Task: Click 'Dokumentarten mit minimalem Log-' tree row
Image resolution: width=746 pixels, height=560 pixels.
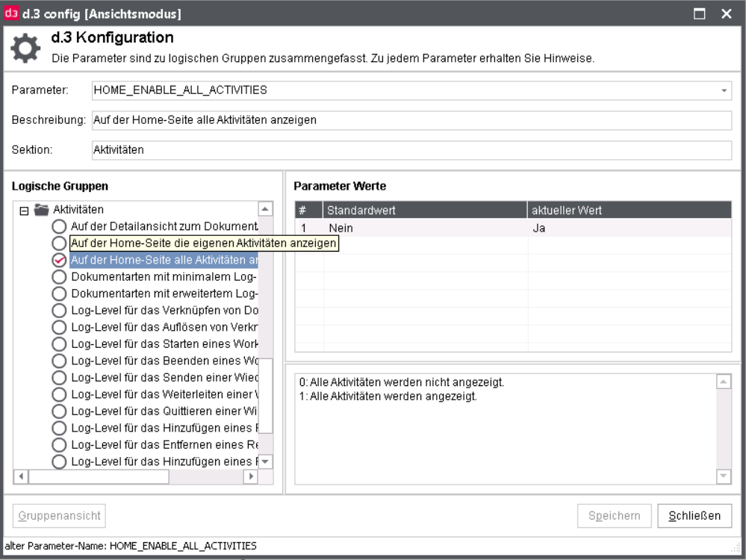Action: coord(164,277)
